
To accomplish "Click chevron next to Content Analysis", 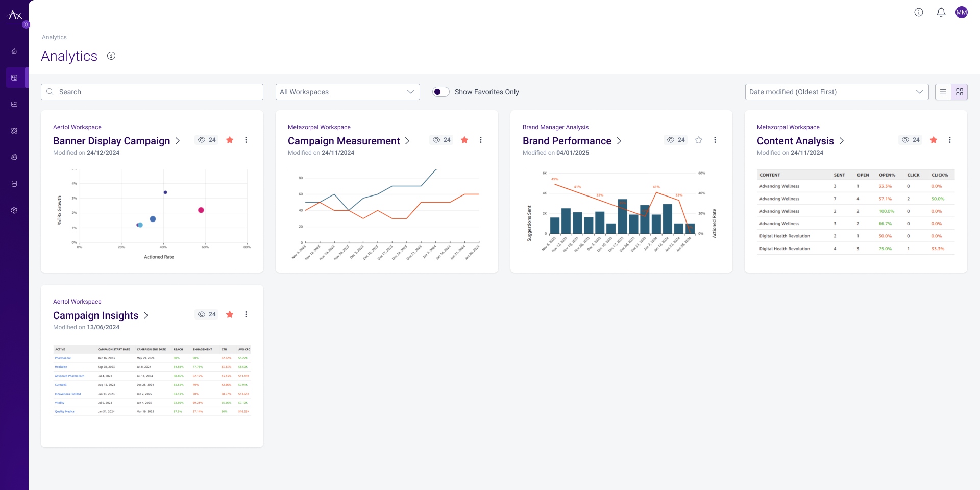I will click(x=842, y=141).
